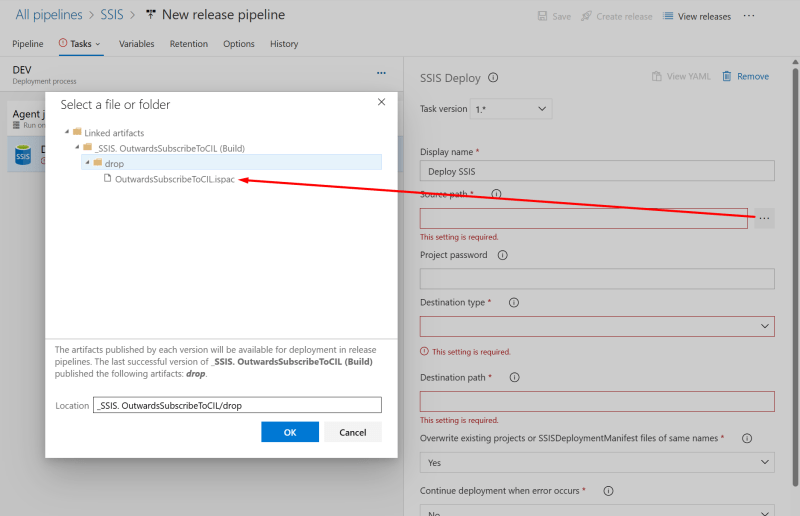The width and height of the screenshot is (800, 516).
Task: Click the View YAML clipboard icon
Action: 657,77
